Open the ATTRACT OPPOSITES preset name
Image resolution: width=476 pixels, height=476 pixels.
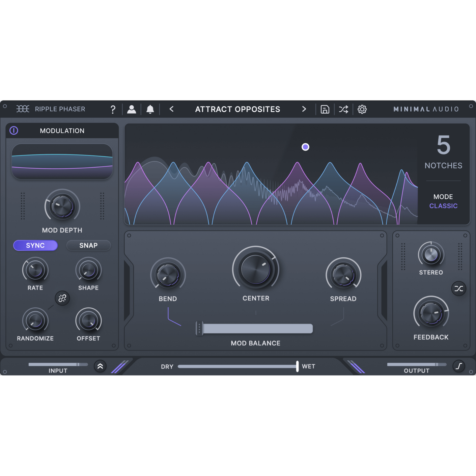[238, 109]
